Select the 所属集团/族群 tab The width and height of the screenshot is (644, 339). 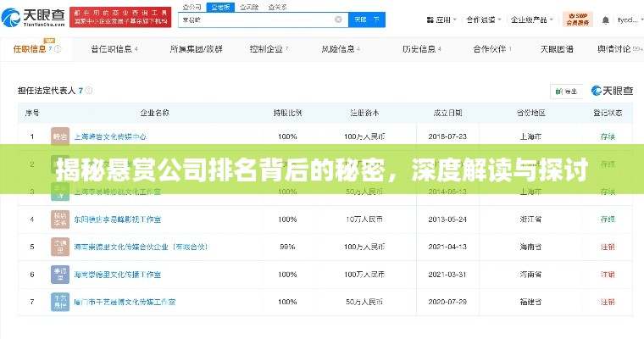(196, 49)
